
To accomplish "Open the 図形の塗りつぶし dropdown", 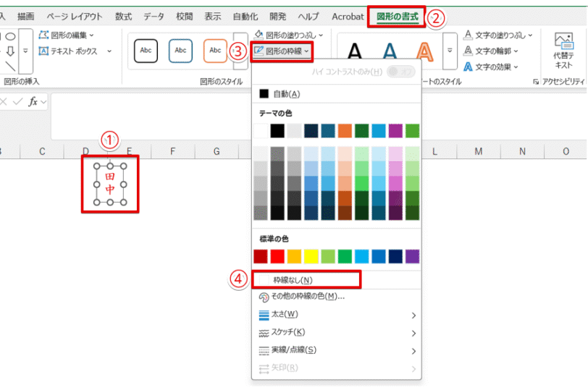I will 288,35.
